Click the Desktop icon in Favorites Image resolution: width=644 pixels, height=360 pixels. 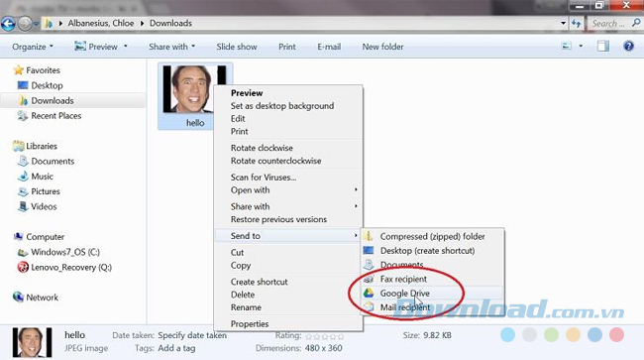[x=23, y=85]
